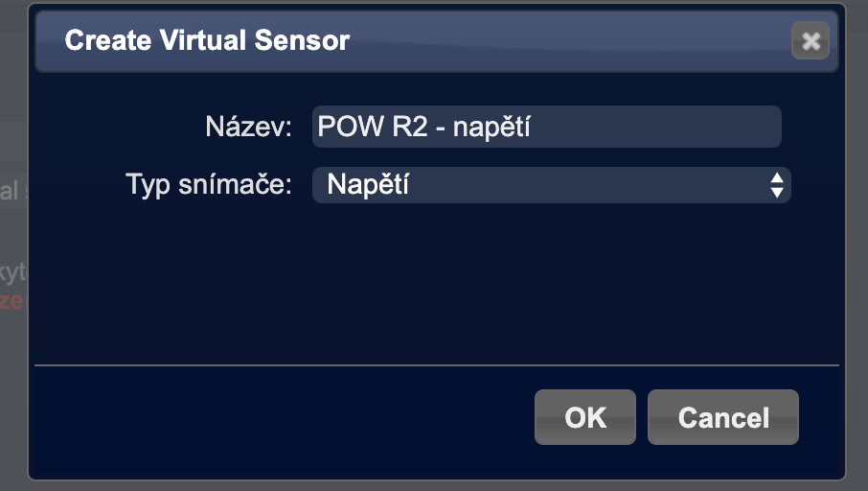Place cursor in "POW R2 - napětí" text
868x491 pixels.
(x=423, y=127)
